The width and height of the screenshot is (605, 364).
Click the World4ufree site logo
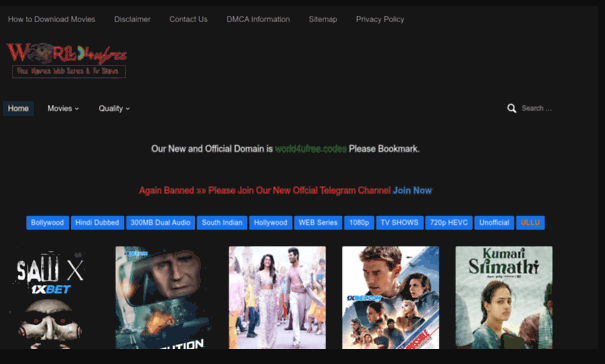pyautogui.click(x=67, y=60)
